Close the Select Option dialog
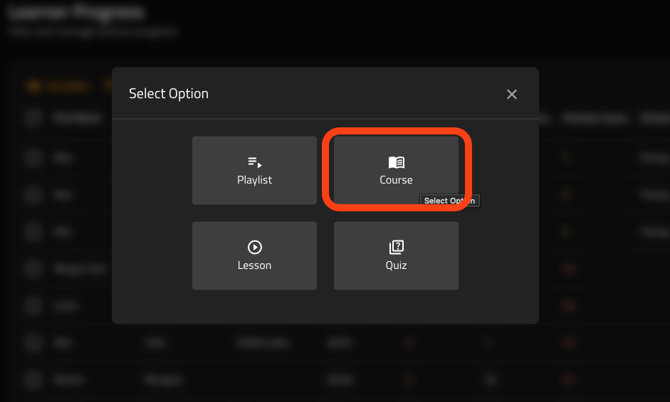Viewport: 670px width, 402px height. click(512, 94)
